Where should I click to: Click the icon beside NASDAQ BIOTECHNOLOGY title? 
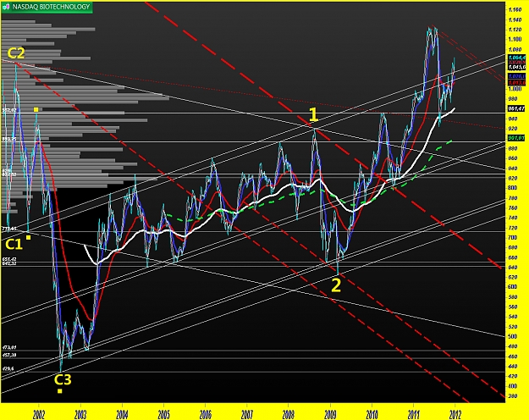[x=6, y=7]
